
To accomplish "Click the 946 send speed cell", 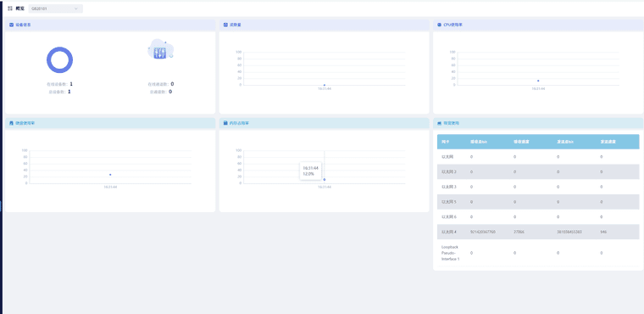I will tap(603, 232).
